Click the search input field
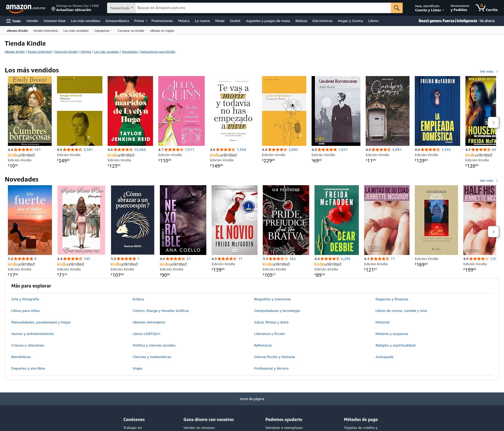This screenshot has height=431, width=504. pos(263,8)
